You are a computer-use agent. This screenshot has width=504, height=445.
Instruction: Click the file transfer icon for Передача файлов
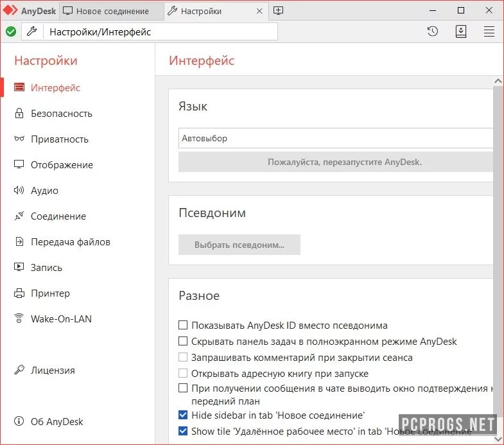click(19, 241)
